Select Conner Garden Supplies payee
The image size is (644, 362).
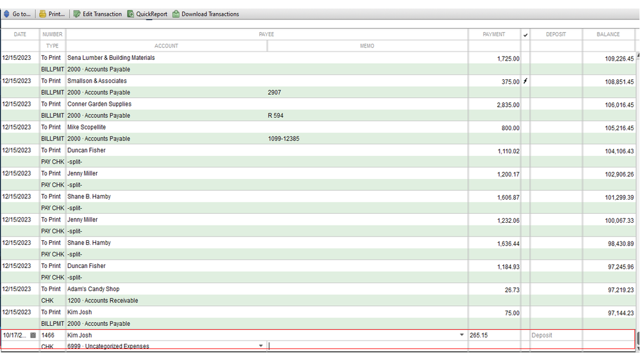pos(99,104)
